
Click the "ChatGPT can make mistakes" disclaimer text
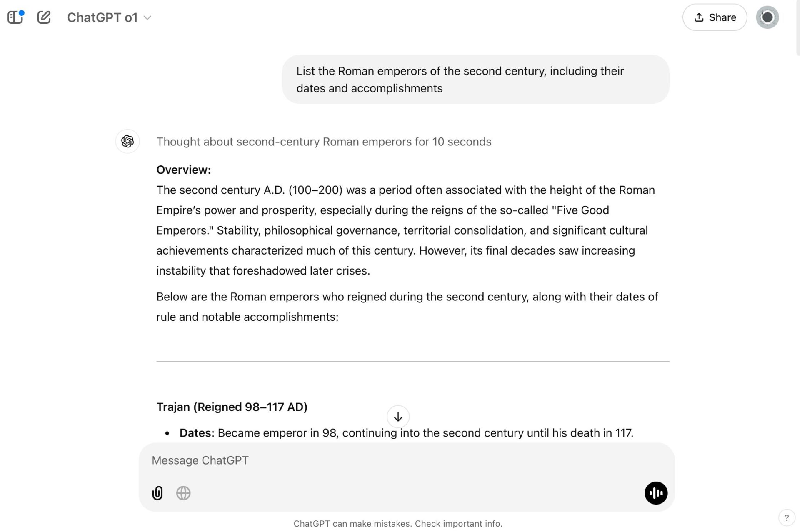pyautogui.click(x=398, y=524)
